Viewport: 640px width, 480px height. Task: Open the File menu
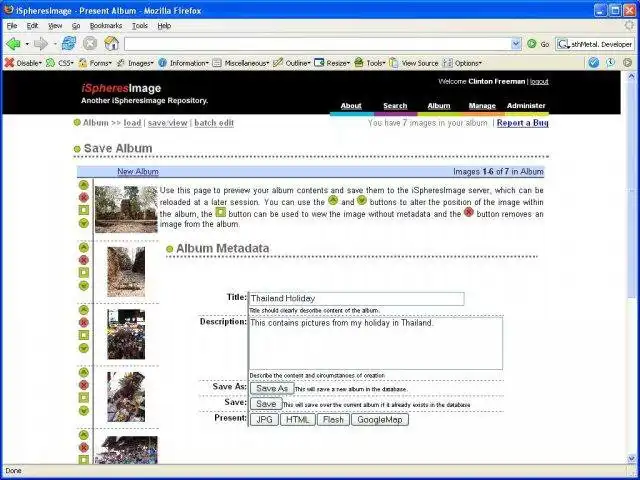pos(12,26)
